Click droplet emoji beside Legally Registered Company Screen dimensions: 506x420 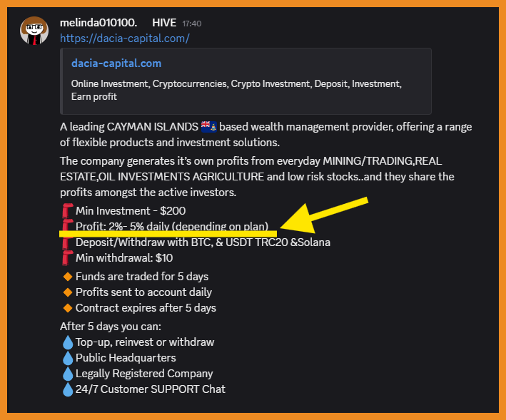tap(68, 374)
